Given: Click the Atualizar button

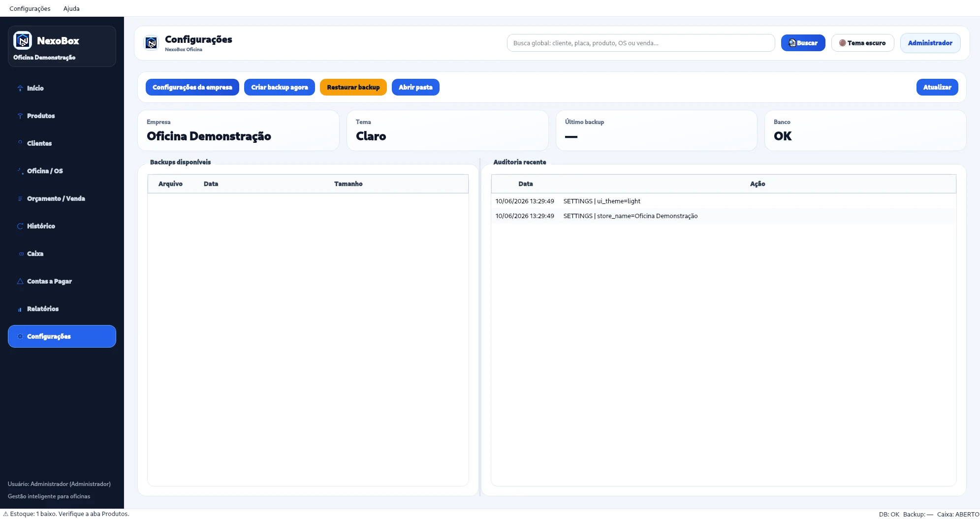Looking at the screenshot, I should [937, 87].
